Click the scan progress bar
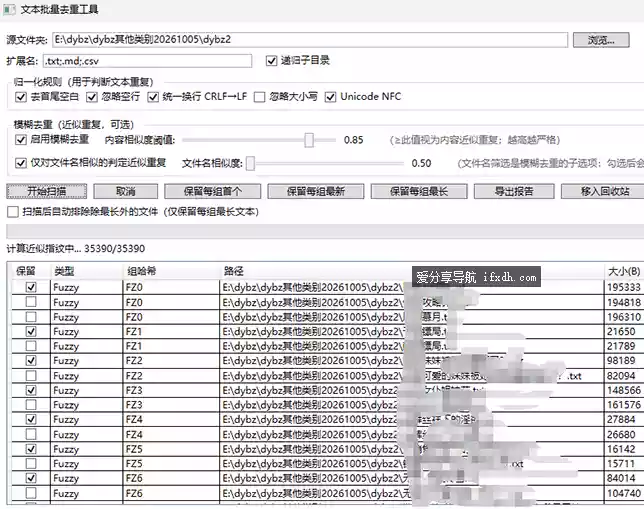The width and height of the screenshot is (644, 509). [x=325, y=231]
